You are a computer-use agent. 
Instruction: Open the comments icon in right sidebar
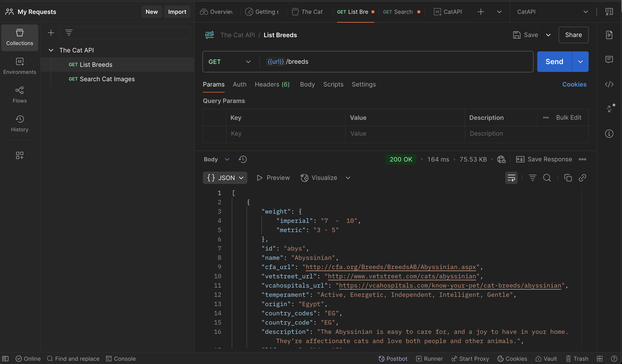coord(609,59)
